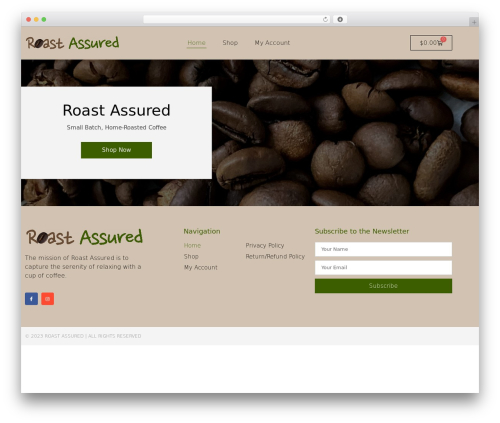Focus the Your Email input field
Image resolution: width=500 pixels, height=423 pixels.
point(383,267)
